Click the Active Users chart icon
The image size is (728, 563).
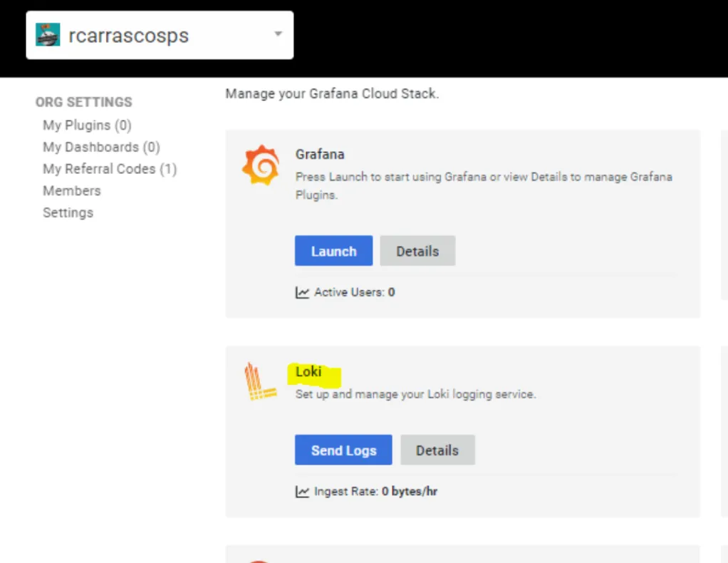(x=302, y=292)
